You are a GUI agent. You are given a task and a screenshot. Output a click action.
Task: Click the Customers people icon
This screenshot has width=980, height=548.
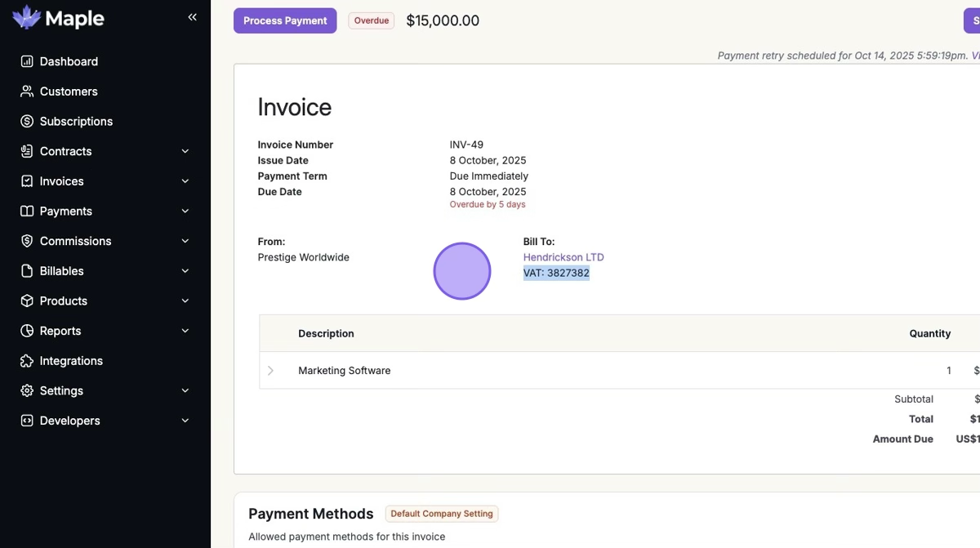[27, 91]
